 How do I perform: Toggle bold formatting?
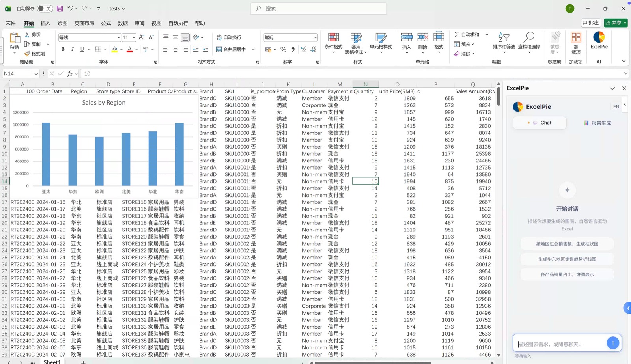tap(63, 49)
